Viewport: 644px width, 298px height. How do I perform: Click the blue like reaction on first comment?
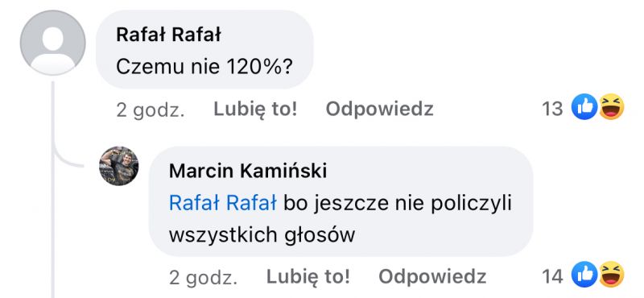[584, 107]
